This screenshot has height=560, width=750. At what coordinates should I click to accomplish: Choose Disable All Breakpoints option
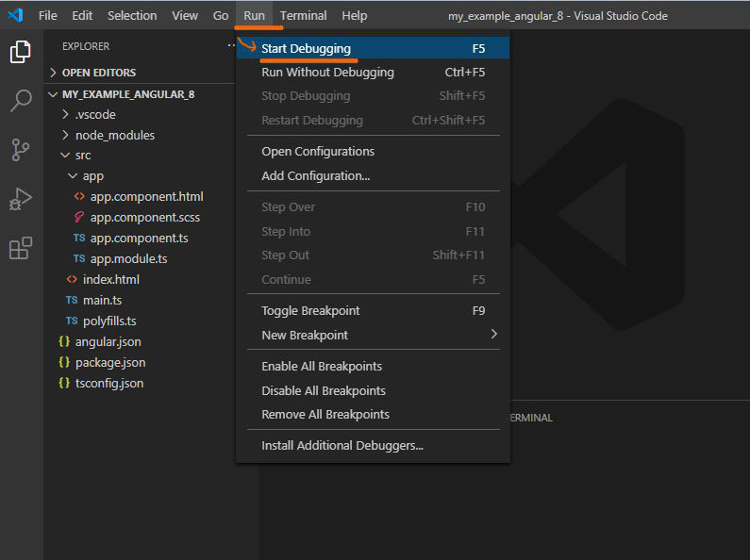point(323,391)
